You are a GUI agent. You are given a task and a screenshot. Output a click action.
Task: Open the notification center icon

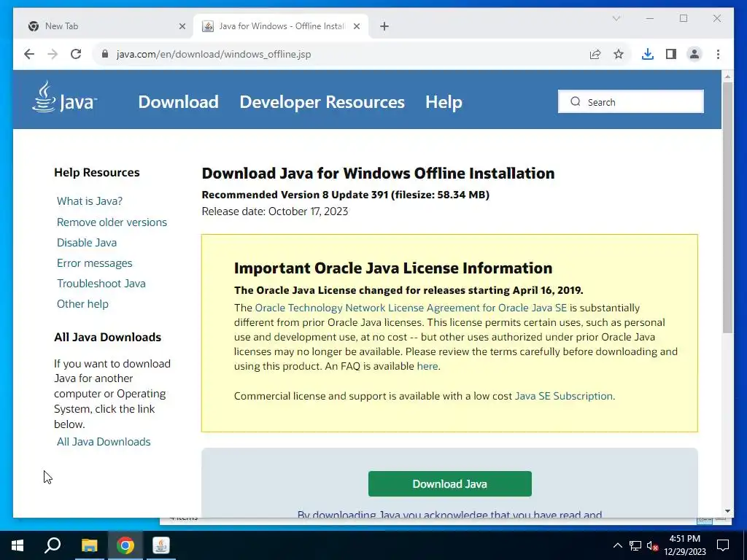(x=723, y=545)
